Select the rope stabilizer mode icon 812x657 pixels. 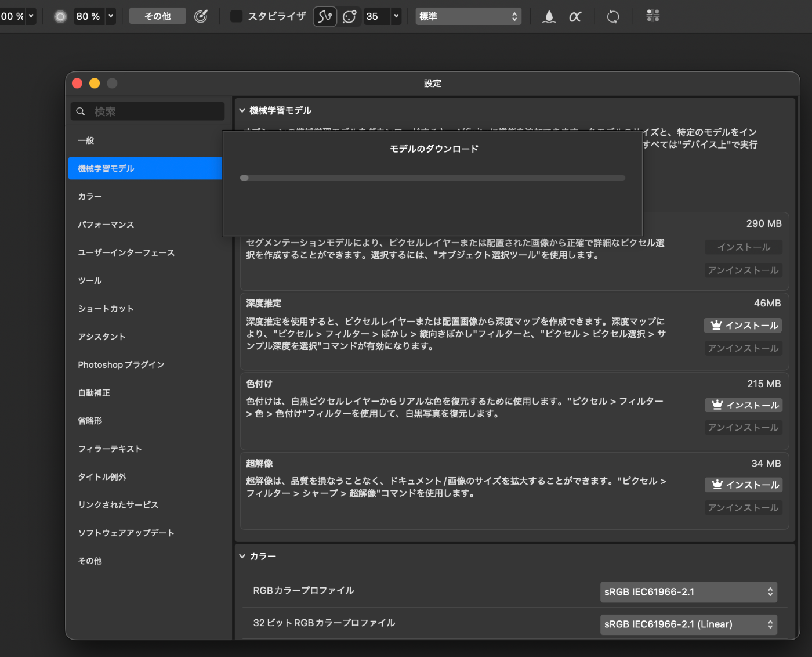325,16
